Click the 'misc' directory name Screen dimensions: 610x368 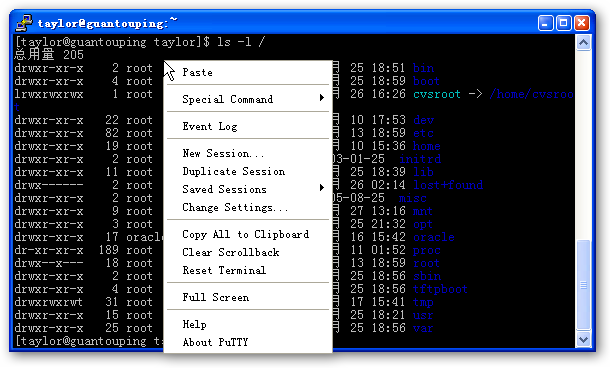coord(412,198)
